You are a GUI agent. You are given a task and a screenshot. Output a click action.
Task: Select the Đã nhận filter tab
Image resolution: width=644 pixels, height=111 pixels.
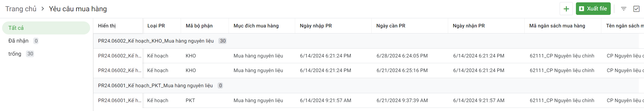pos(18,41)
